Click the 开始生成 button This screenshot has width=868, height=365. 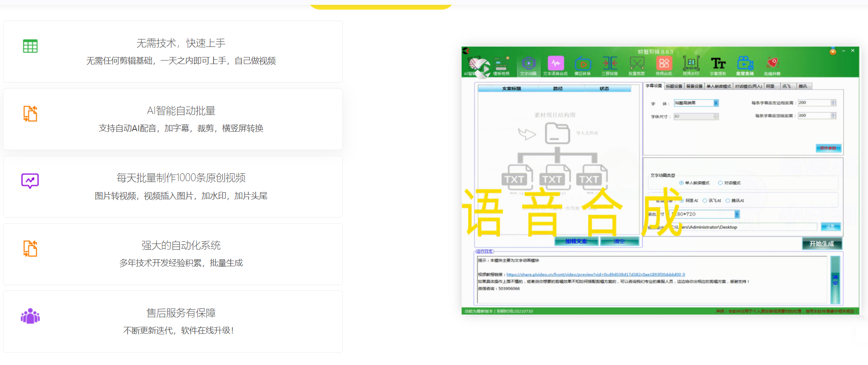(x=822, y=243)
